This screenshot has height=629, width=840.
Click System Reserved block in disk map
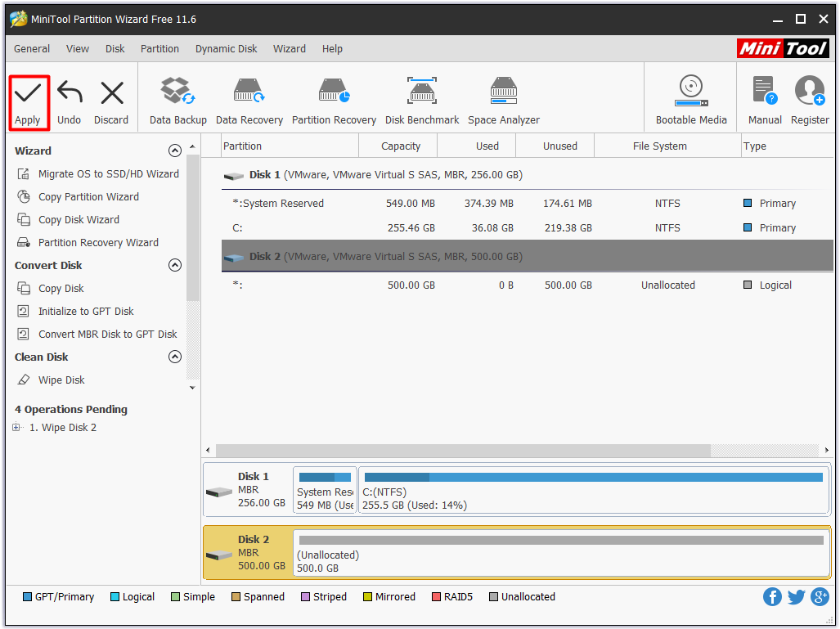325,490
